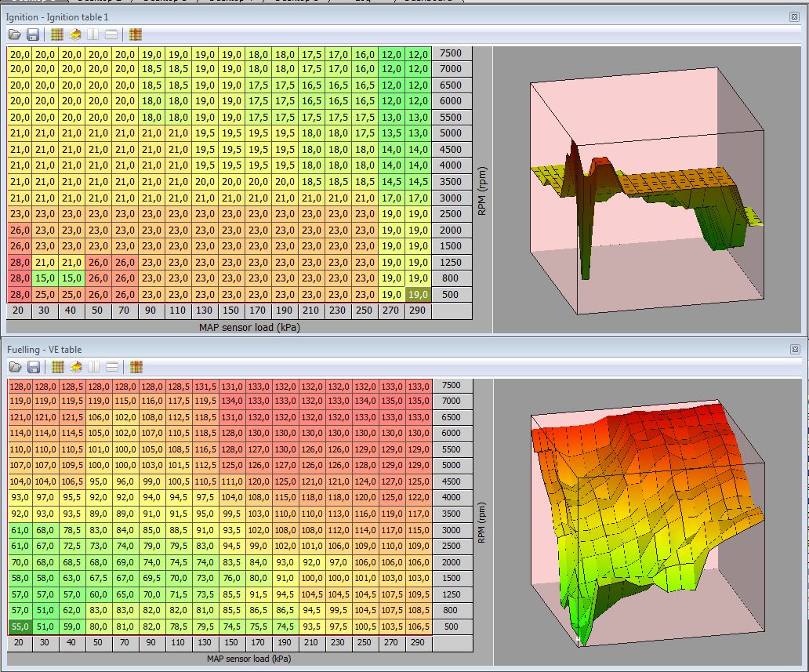Click the 13,5 cell in the ignition table
809x672 pixels.
pos(391,133)
